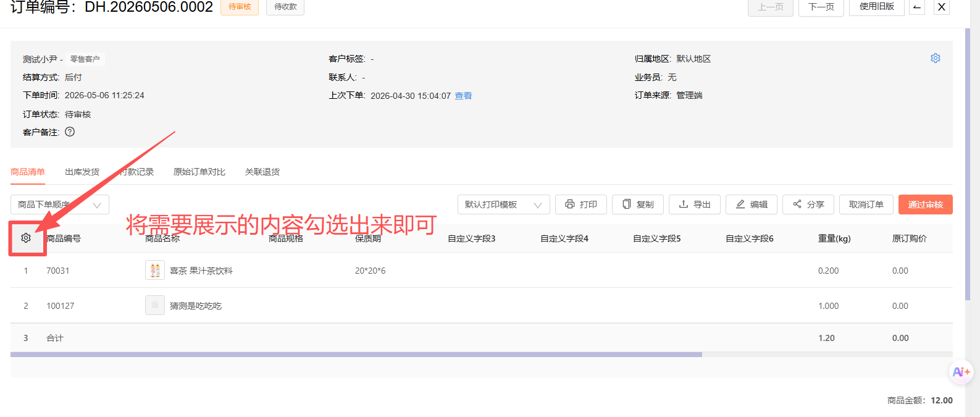
Task: Click the 喜茶 果汁茶饮料 product thumbnail
Action: (x=155, y=270)
